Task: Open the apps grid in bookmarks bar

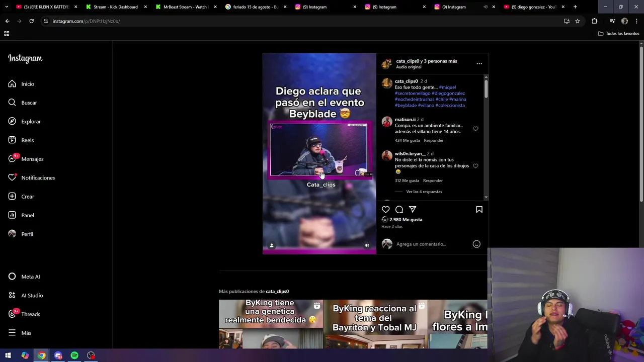Action: pos(7,34)
